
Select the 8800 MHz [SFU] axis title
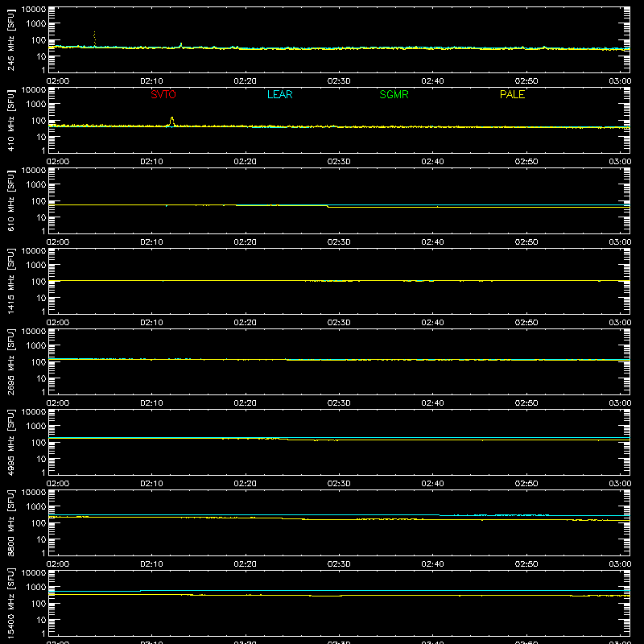coord(11,522)
